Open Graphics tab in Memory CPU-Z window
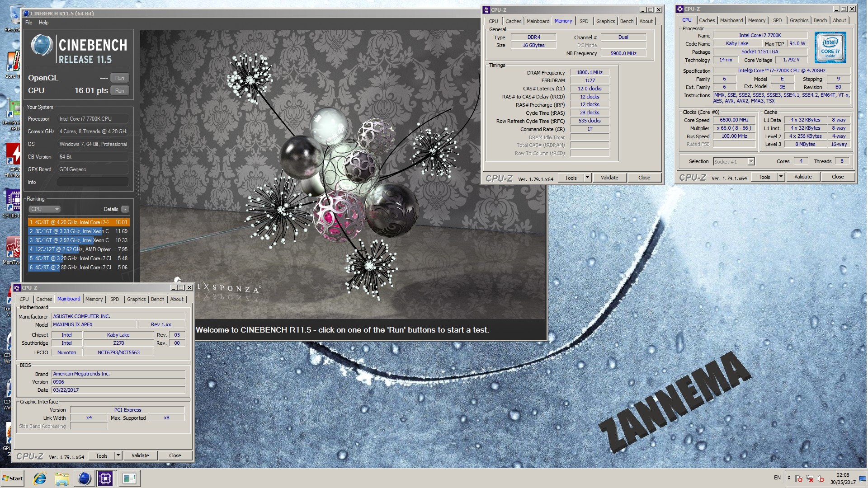This screenshot has width=868, height=488. [605, 21]
